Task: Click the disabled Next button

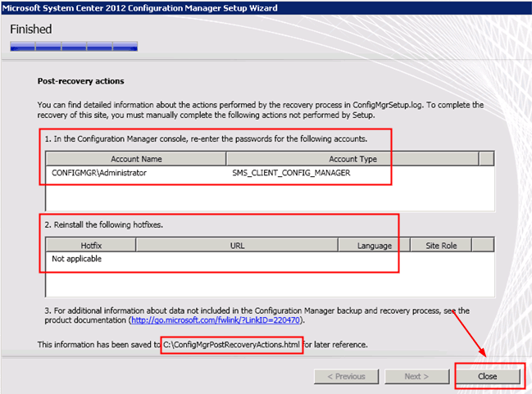Action: pos(416,376)
